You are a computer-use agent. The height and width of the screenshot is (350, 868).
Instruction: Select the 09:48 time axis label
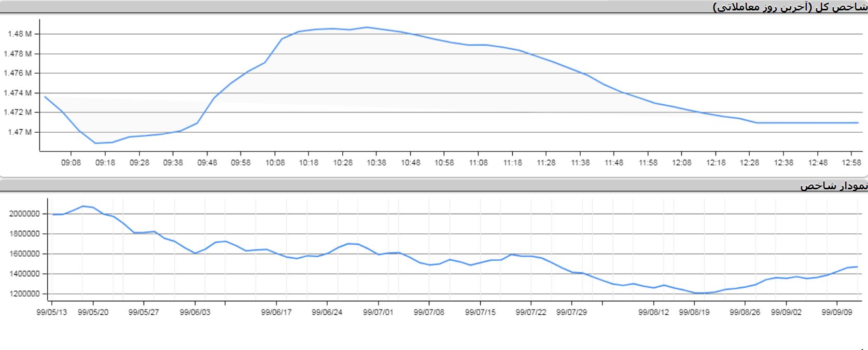pos(207,163)
